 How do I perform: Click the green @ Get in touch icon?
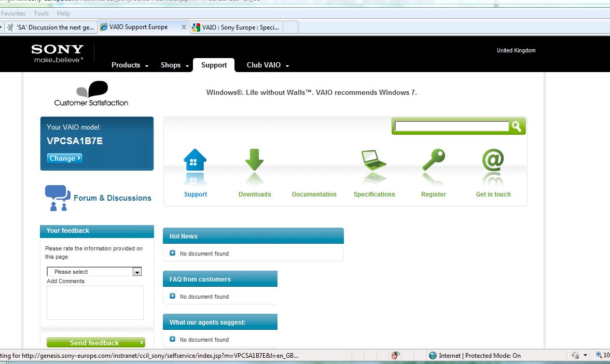click(x=493, y=160)
